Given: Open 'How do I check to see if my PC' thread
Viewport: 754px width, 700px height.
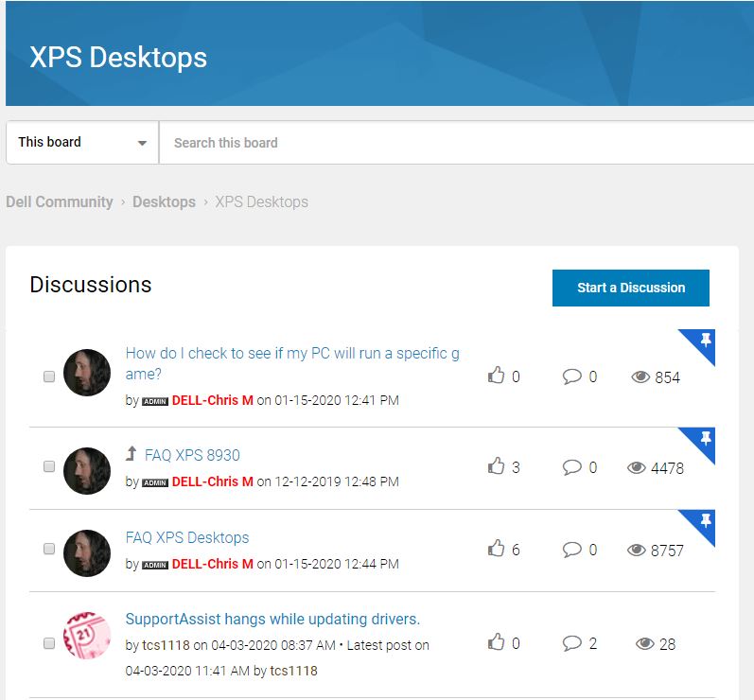Looking at the screenshot, I should pyautogui.click(x=292, y=363).
